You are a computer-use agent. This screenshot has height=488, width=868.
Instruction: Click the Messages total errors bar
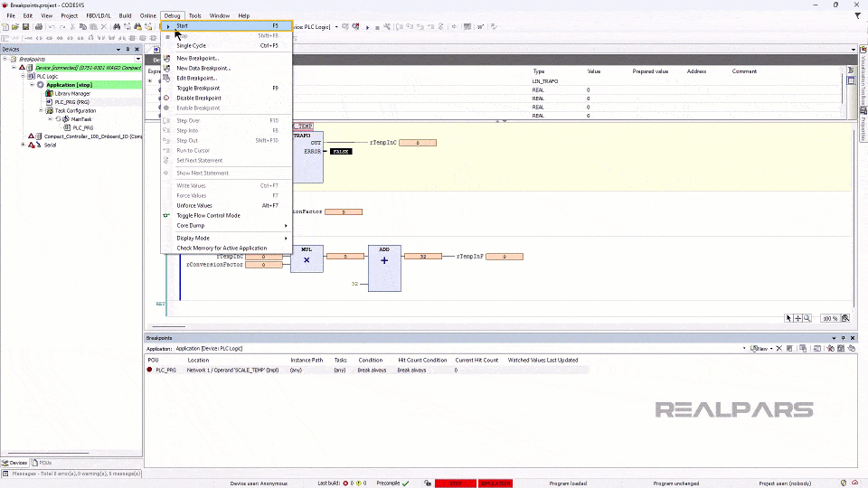point(71,474)
